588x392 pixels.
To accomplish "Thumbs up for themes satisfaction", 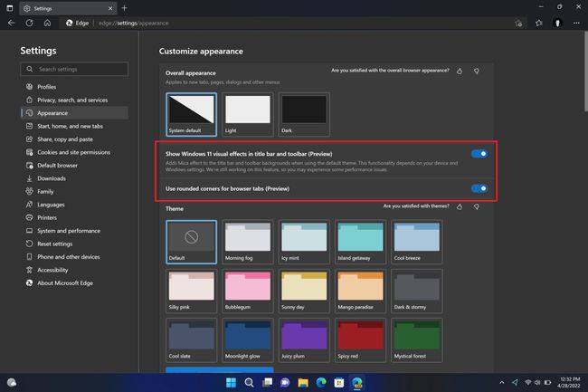I will click(460, 206).
